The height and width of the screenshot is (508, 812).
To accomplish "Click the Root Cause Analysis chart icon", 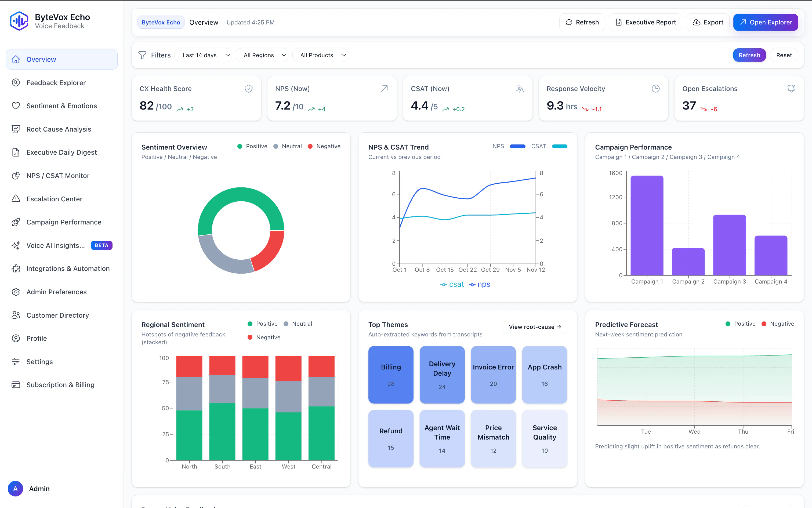I will pos(16,129).
